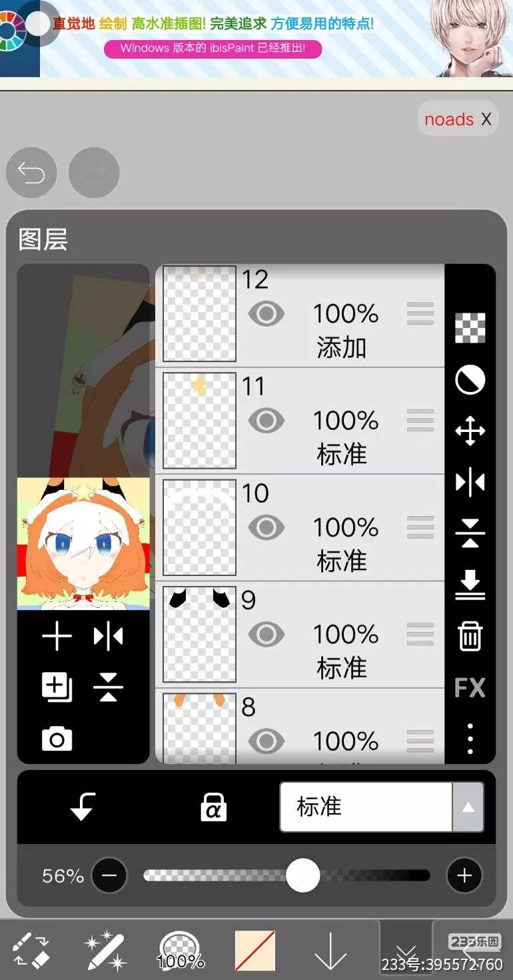Open the FX filter menu
The image size is (513, 980).
(470, 687)
